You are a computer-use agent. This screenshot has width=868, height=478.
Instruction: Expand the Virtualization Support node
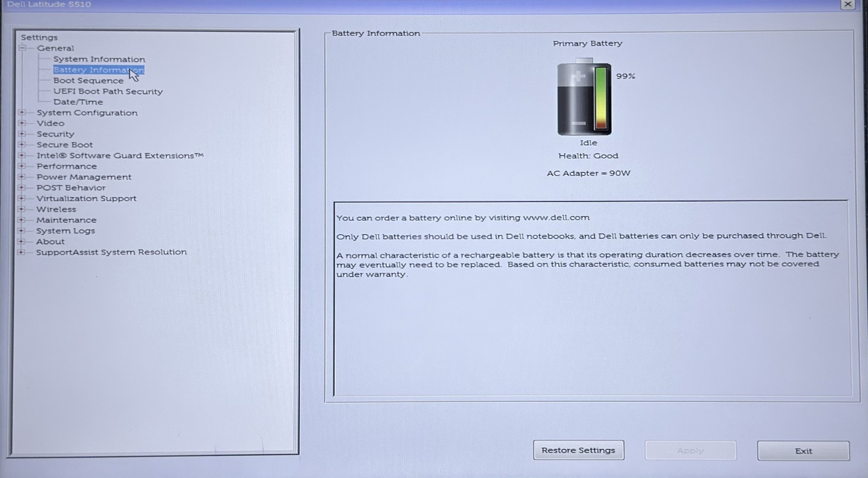pos(22,198)
